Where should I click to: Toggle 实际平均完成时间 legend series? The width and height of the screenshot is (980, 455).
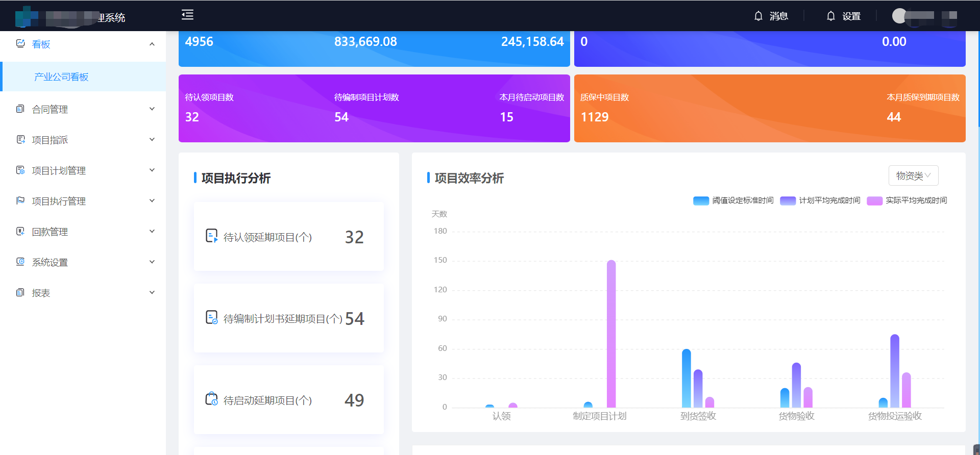pyautogui.click(x=907, y=200)
